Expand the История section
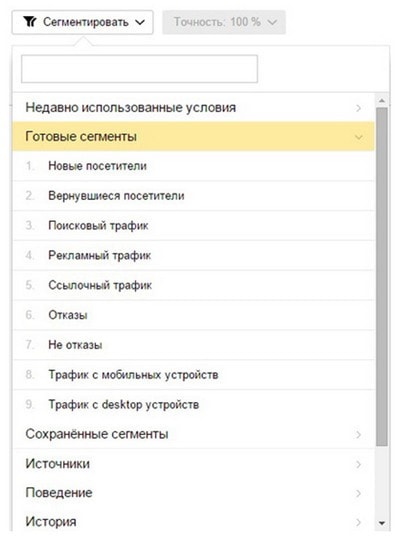 click(194, 522)
